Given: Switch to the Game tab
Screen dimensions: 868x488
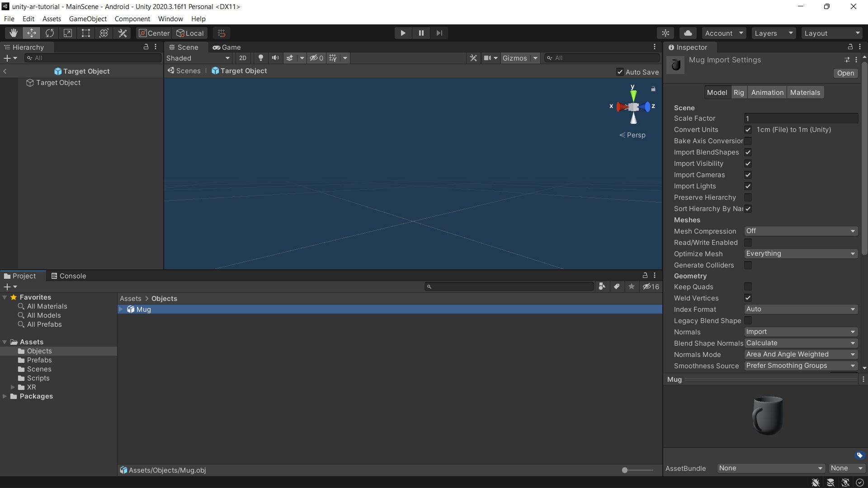Looking at the screenshot, I should pos(227,47).
